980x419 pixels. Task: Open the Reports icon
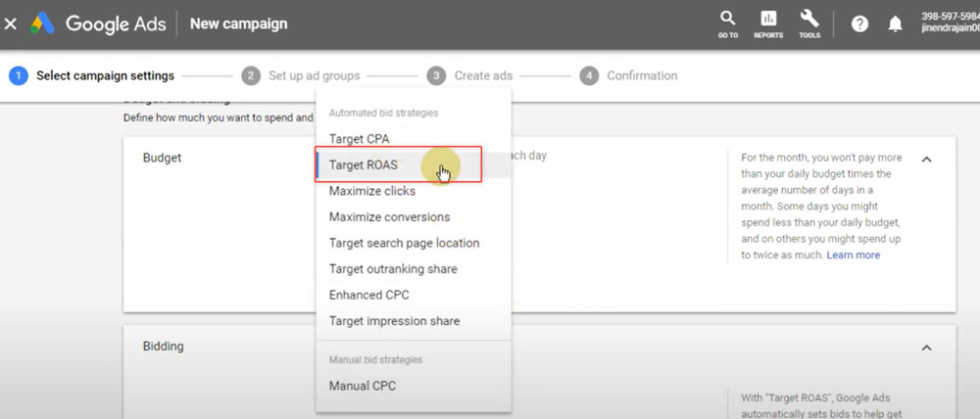(768, 23)
